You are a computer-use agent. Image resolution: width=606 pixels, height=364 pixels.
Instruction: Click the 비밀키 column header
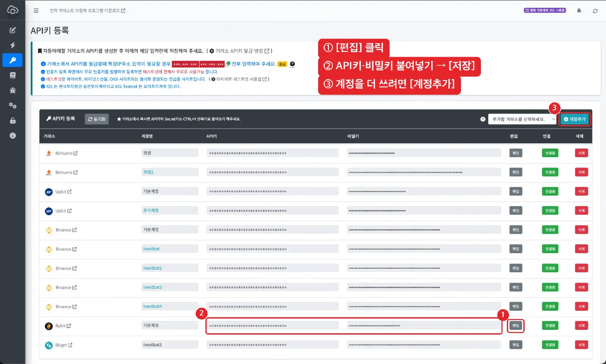click(353, 136)
